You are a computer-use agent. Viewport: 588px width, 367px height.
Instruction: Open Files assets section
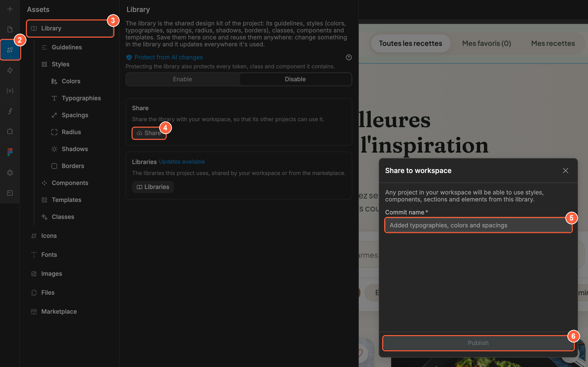(x=48, y=293)
